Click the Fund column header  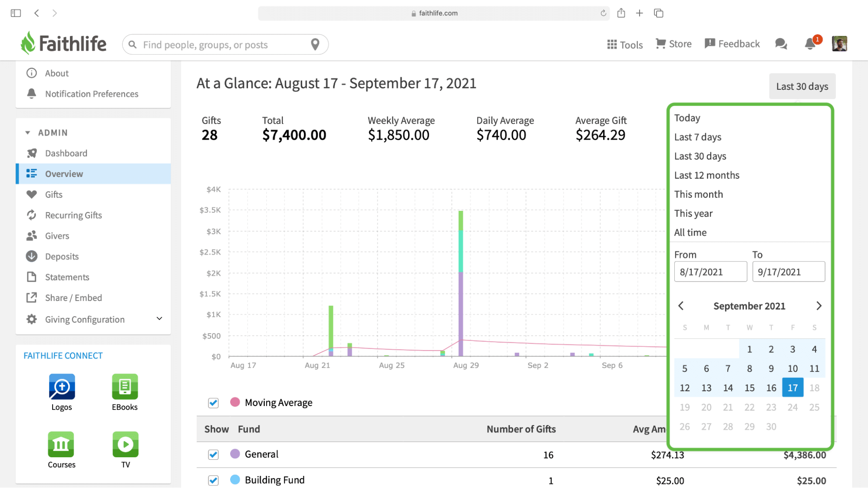click(249, 429)
